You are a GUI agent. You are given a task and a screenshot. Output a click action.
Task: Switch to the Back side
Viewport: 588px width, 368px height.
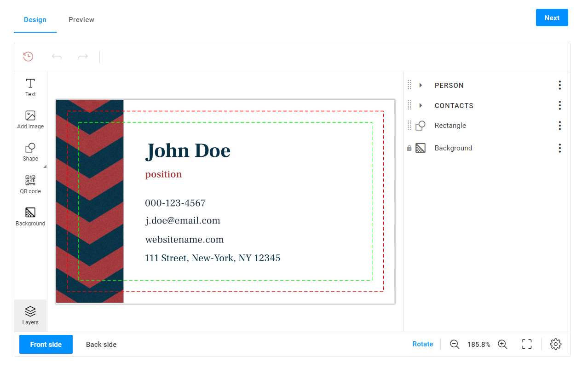point(101,344)
